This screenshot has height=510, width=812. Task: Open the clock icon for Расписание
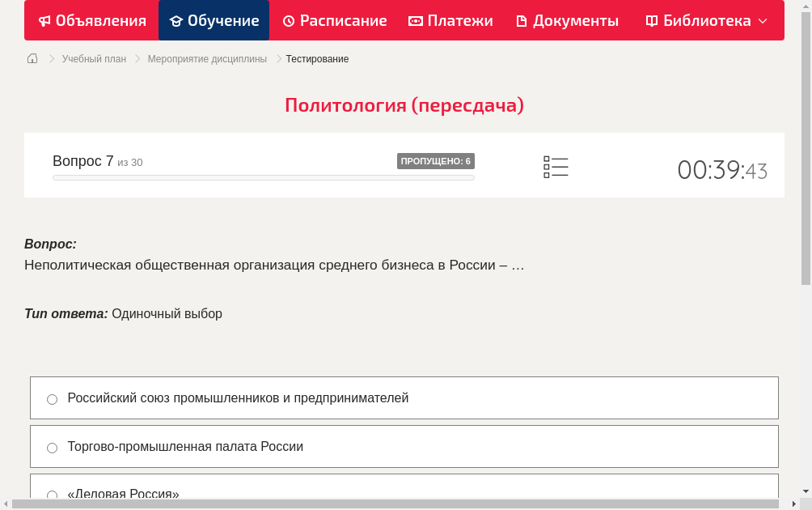[289, 20]
